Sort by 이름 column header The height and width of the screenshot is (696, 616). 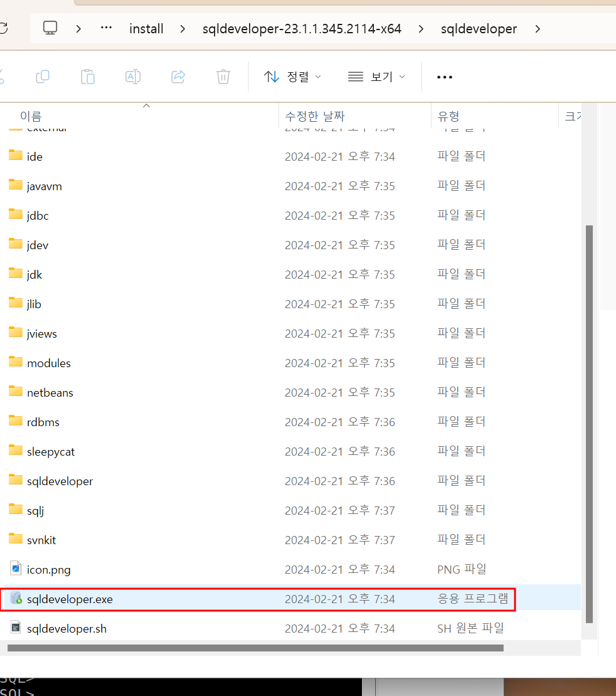click(x=31, y=116)
